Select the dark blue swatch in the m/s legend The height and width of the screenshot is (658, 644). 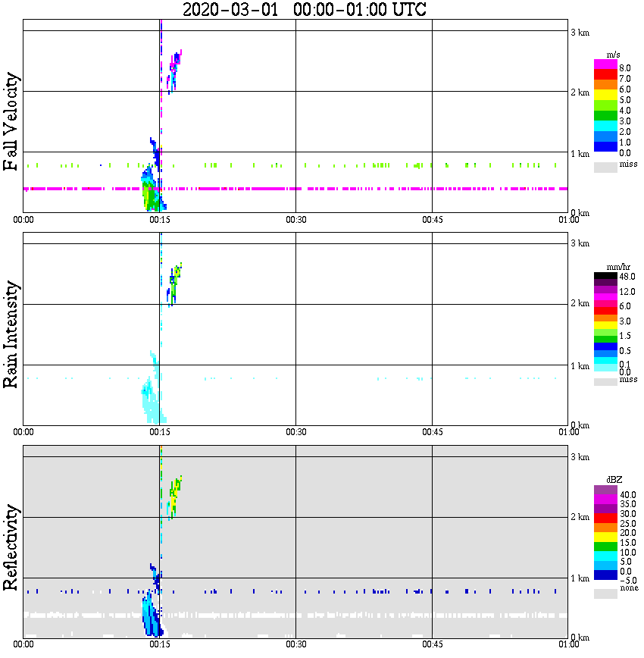click(x=605, y=147)
